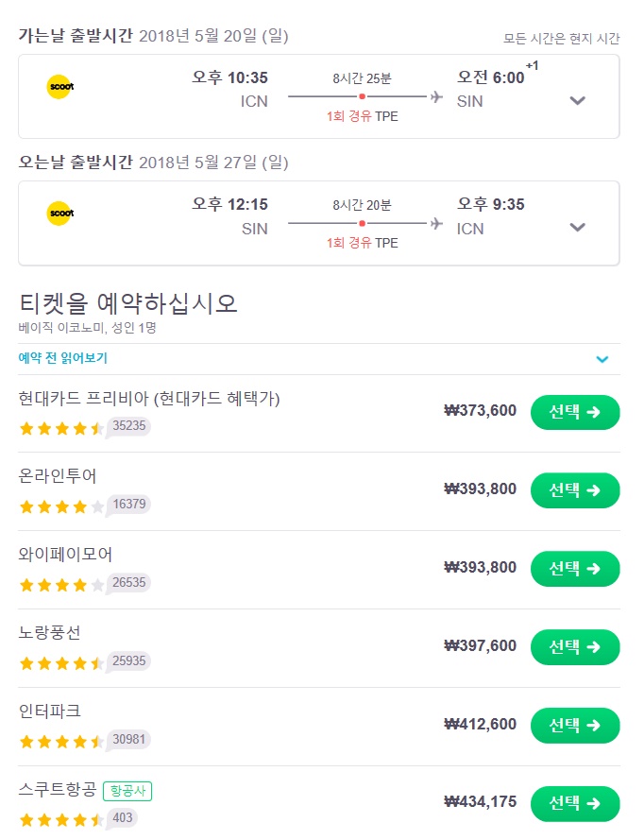
Task: Select 인터파크 offer at ₩412,600
Action: pos(575,726)
